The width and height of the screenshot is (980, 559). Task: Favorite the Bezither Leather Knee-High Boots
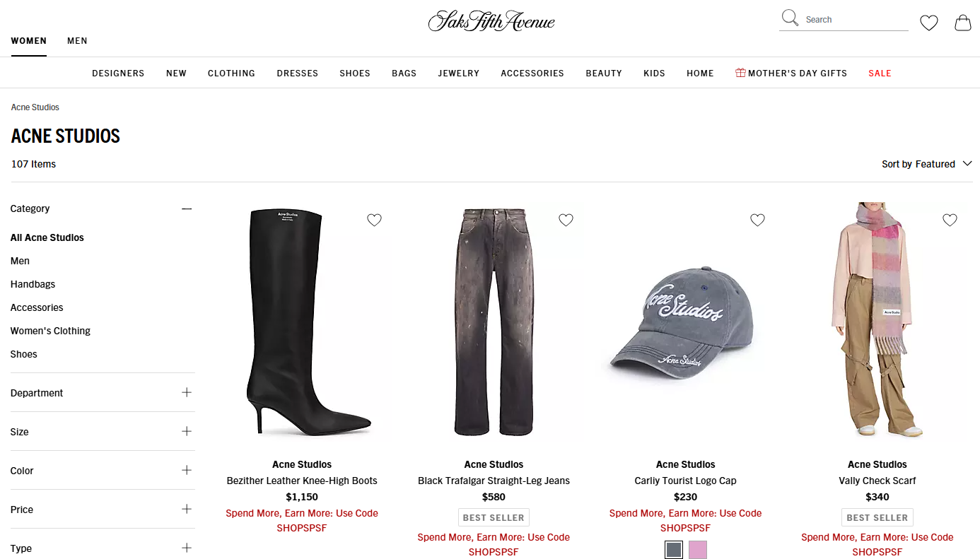click(x=374, y=220)
